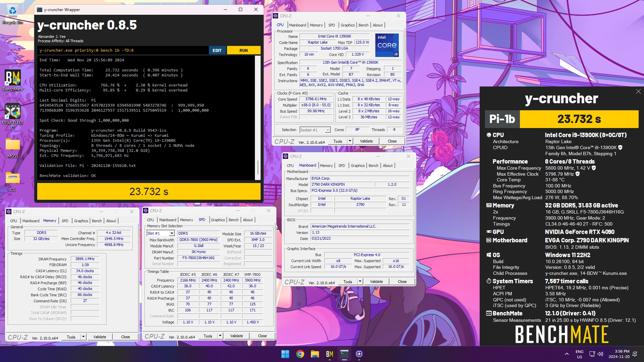Switch to the Graphics tab in the Memory CPU-Z window
The width and height of the screenshot is (644, 362).
81,221
